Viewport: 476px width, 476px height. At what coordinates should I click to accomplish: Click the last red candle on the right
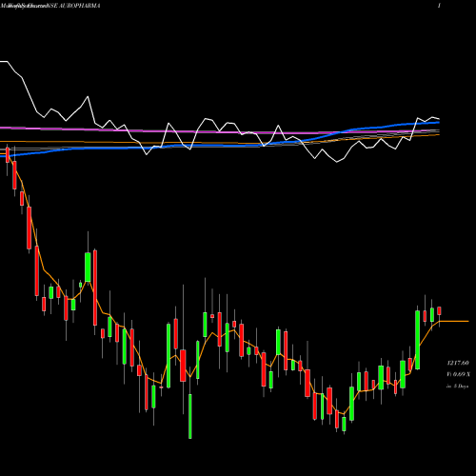pos(439,310)
